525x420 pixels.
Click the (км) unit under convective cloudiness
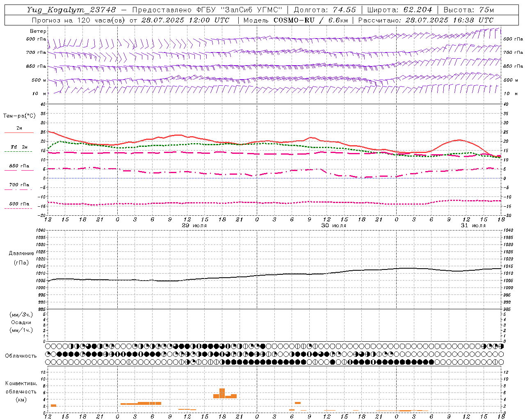pyautogui.click(x=21, y=400)
